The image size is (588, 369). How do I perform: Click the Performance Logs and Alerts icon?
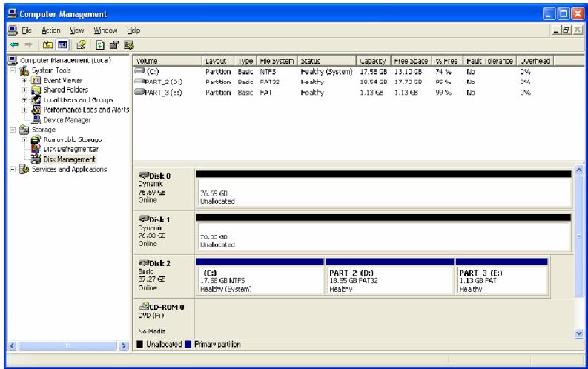click(x=36, y=110)
